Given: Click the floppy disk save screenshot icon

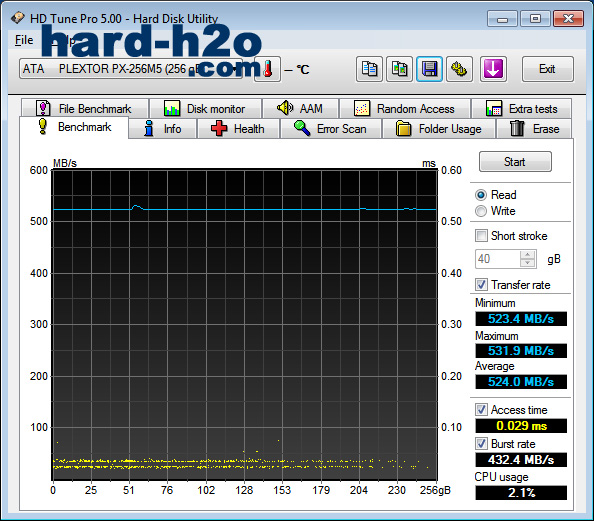Looking at the screenshot, I should tap(429, 69).
